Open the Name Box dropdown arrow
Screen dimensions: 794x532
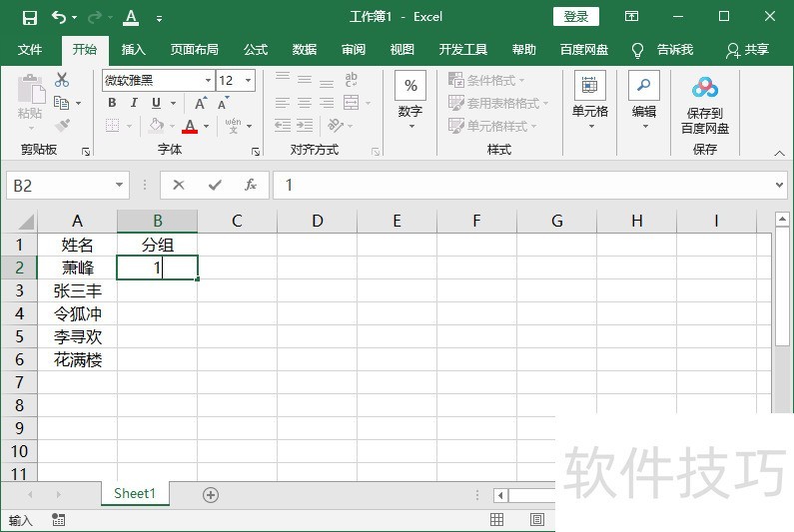120,185
